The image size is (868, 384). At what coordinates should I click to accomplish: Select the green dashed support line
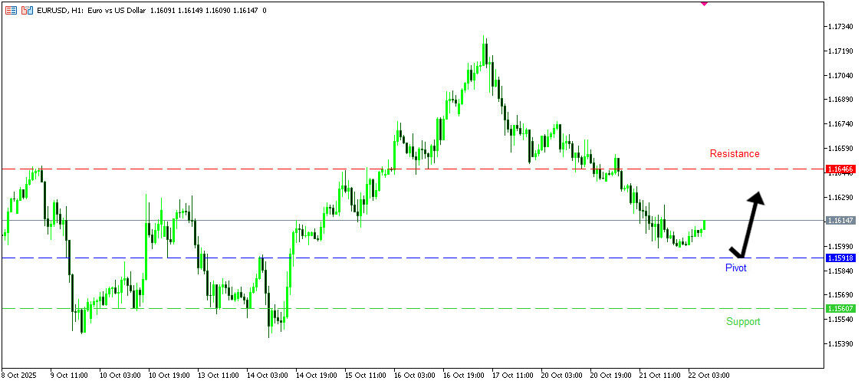pyautogui.click(x=460, y=309)
